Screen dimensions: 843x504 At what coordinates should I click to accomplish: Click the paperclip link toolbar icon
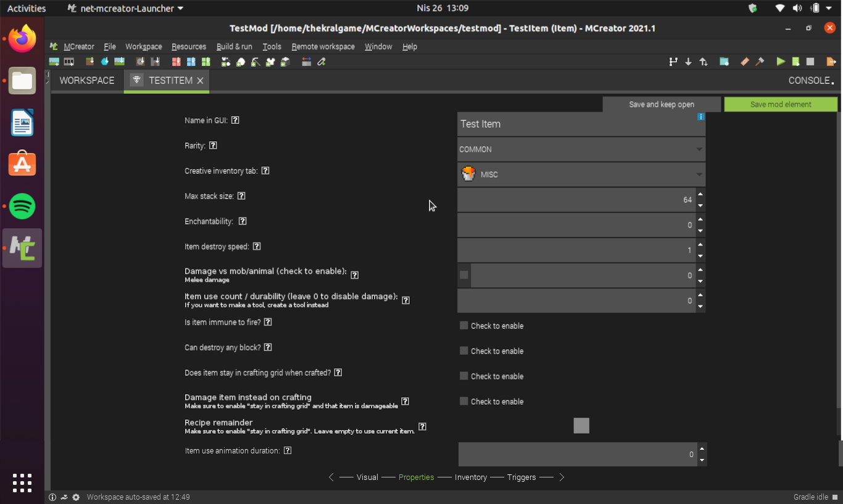point(321,62)
